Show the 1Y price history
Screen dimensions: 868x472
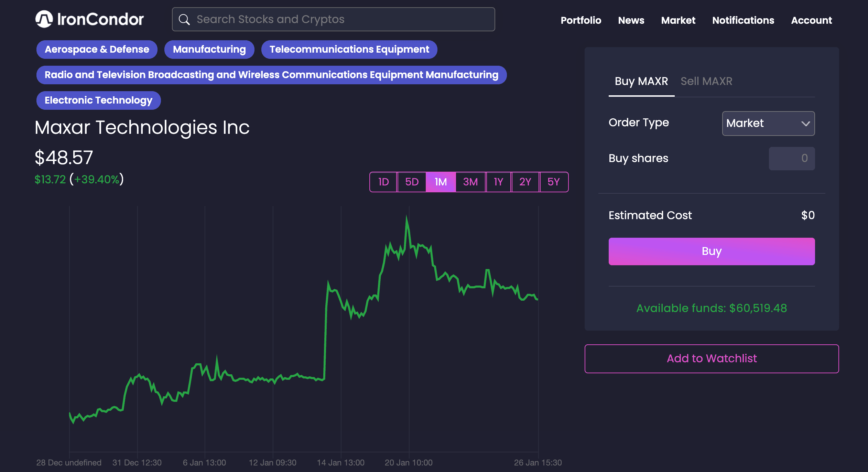(x=498, y=182)
